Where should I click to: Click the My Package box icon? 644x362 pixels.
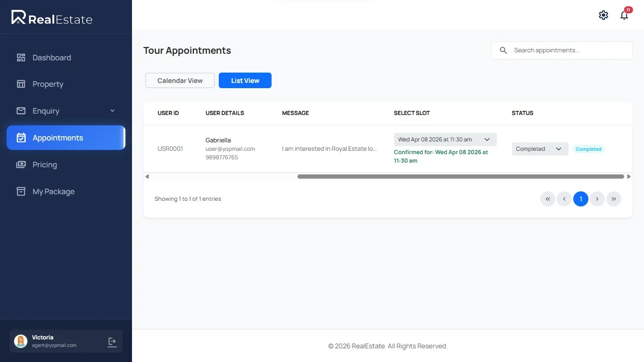(x=21, y=191)
